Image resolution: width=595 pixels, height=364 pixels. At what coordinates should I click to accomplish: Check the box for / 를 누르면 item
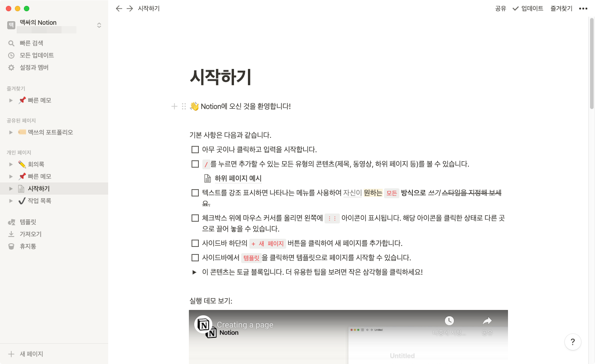[x=195, y=164]
